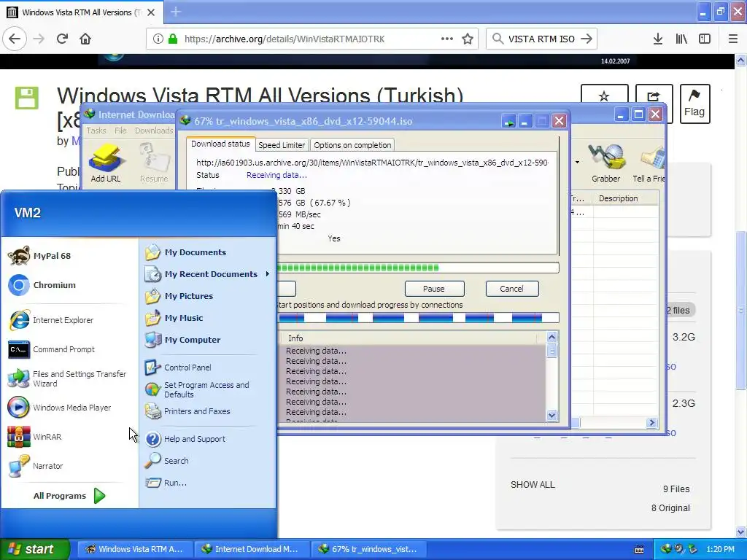747x560 pixels.
Task: Click IDM tray icon in system tray
Action: (666, 549)
